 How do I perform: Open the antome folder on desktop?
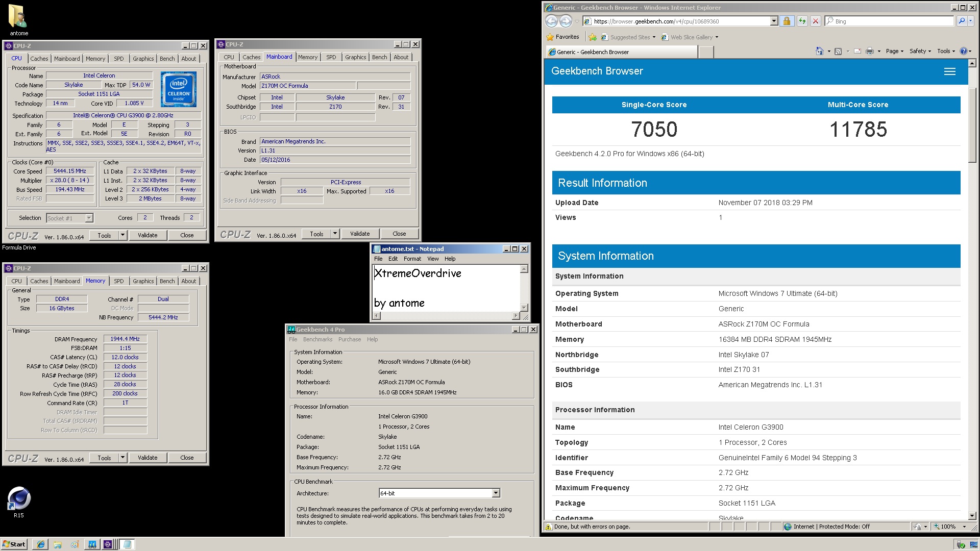[x=19, y=20]
